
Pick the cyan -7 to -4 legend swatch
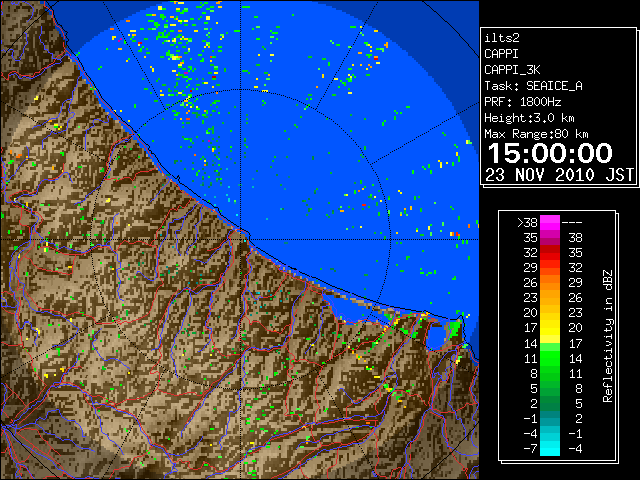point(550,449)
